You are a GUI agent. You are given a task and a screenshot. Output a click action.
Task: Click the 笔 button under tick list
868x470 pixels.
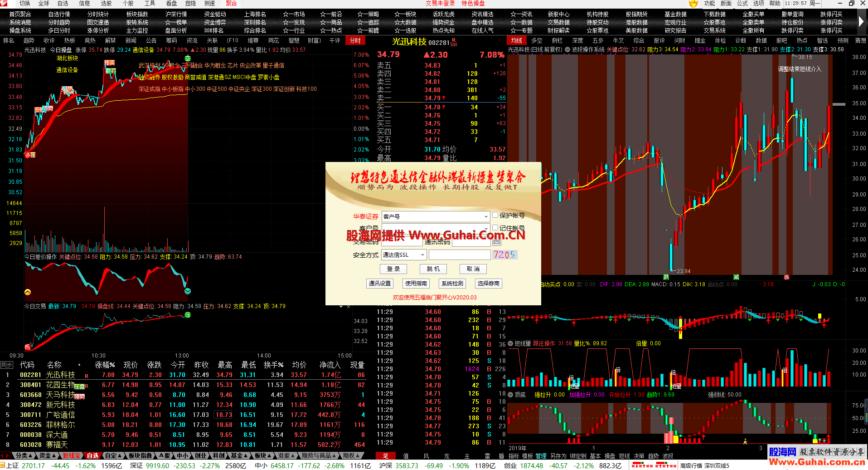tap(386, 455)
